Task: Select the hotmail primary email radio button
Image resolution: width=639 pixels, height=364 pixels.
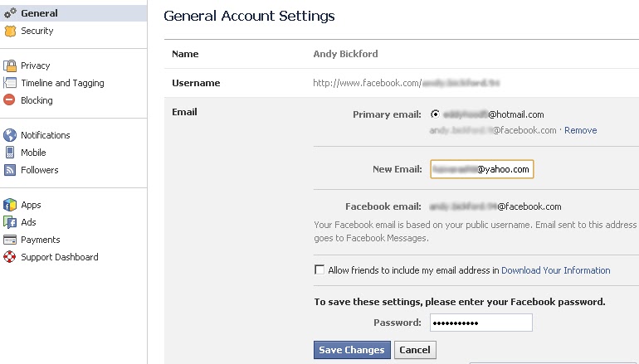Action: (435, 114)
